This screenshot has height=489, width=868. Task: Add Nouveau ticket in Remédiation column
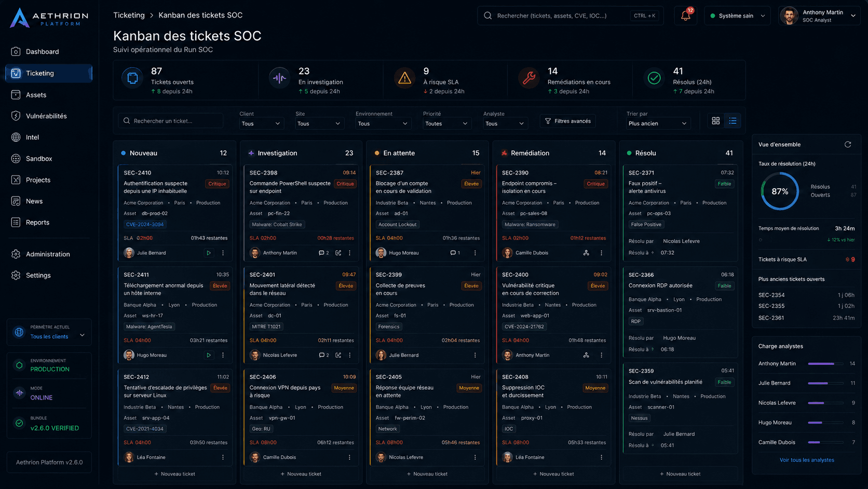pyautogui.click(x=554, y=474)
